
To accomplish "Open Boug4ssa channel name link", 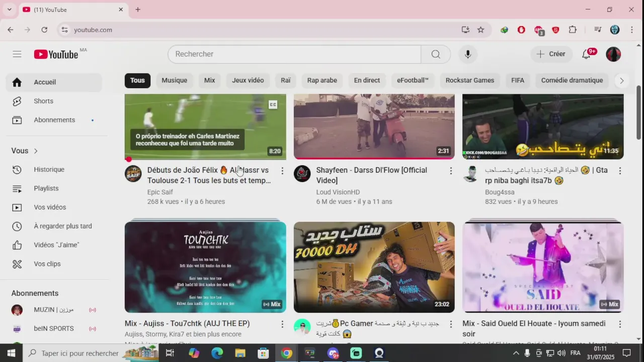I will coord(500,192).
